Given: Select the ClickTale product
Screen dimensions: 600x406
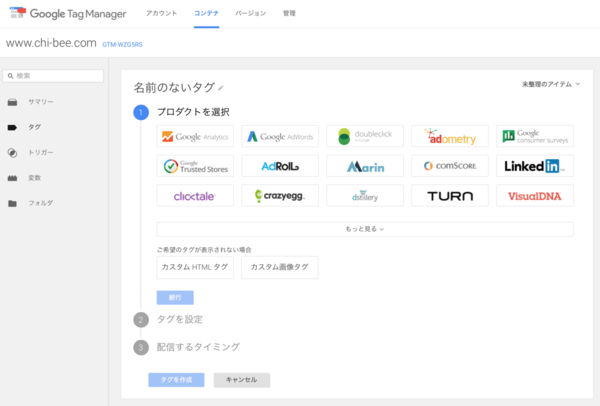Looking at the screenshot, I should pos(195,196).
